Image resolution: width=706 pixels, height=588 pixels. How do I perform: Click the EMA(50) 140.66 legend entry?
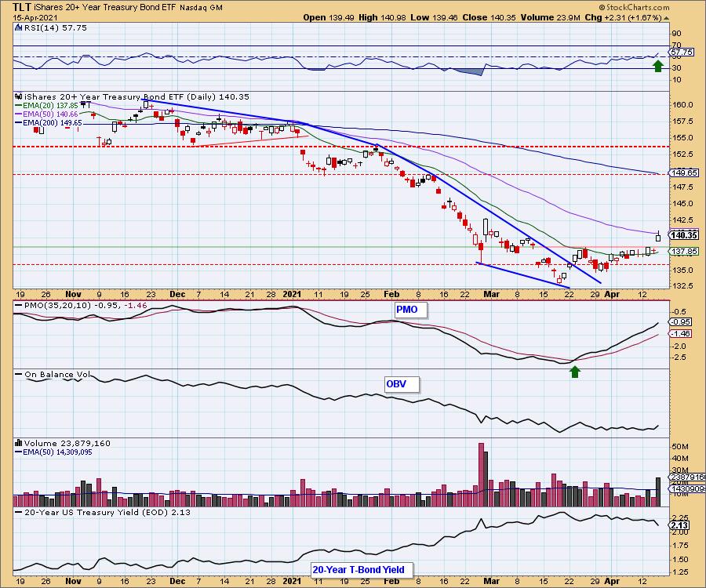pyautogui.click(x=46, y=114)
